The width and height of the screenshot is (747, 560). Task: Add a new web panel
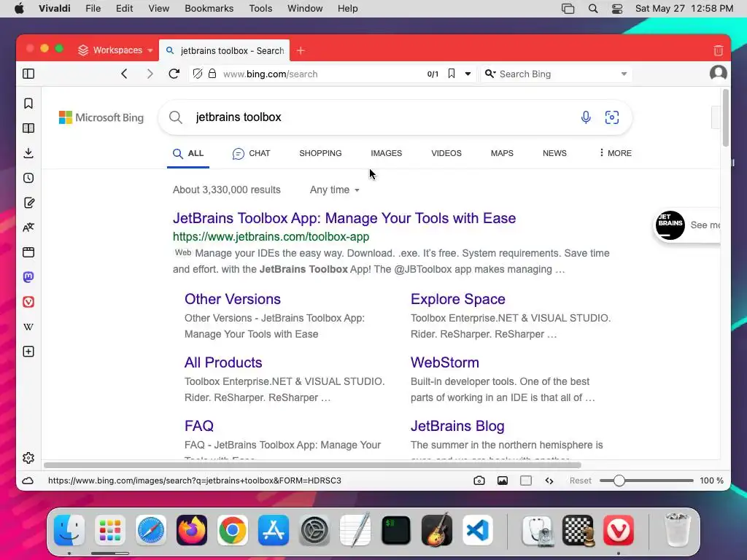tap(28, 351)
